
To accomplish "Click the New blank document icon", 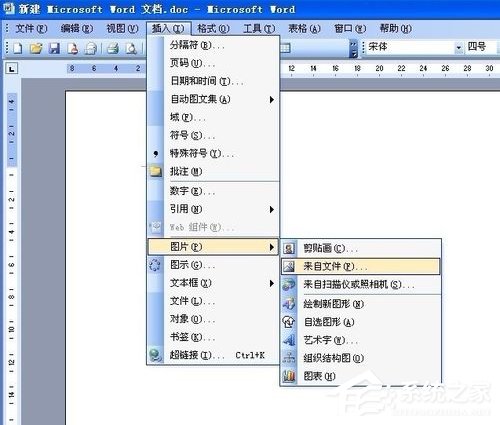I will [x=18, y=48].
